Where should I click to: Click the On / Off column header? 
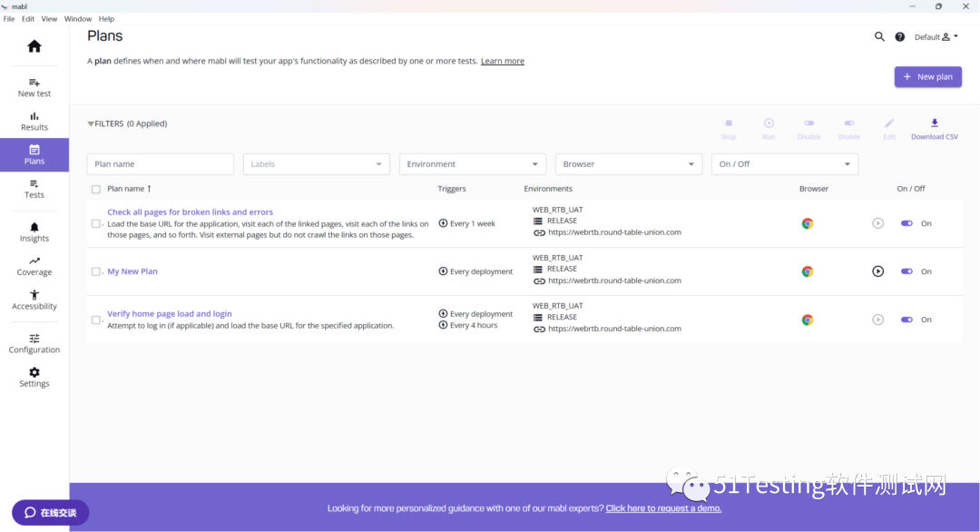click(x=911, y=188)
